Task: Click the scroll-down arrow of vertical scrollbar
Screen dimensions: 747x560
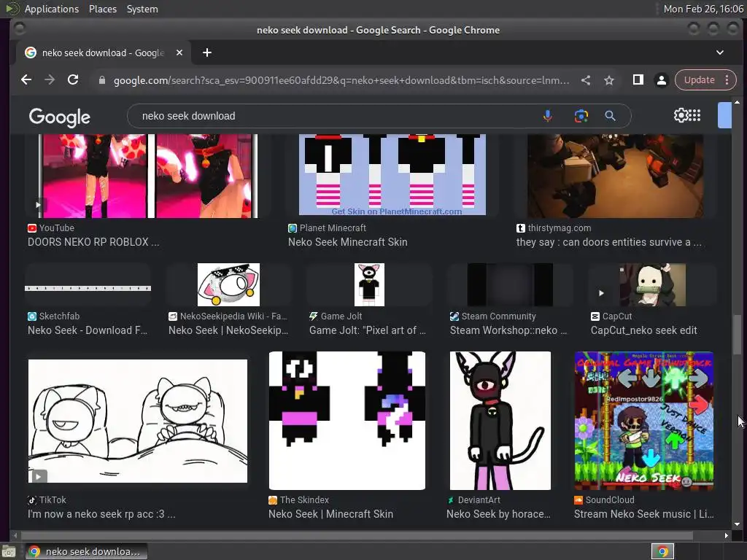Action: (x=737, y=524)
